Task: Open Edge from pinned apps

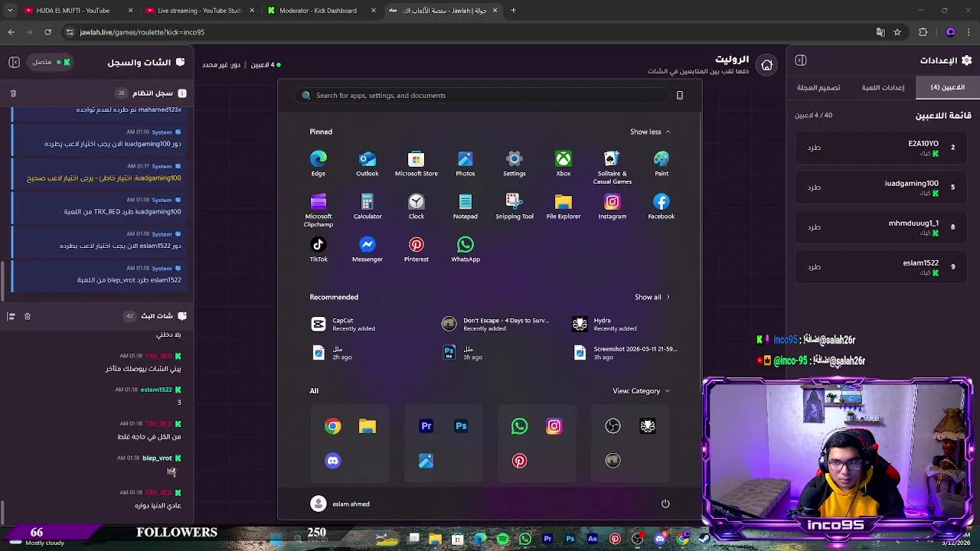Action: pyautogui.click(x=318, y=163)
